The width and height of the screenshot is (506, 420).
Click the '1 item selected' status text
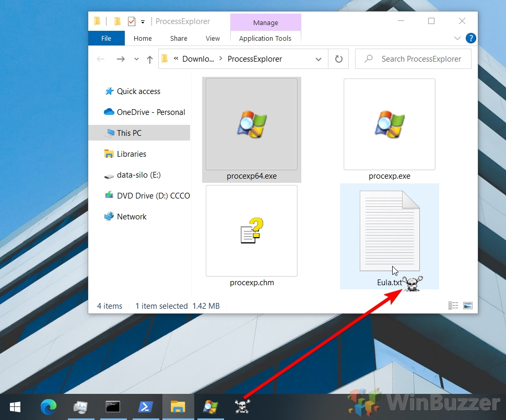point(161,306)
